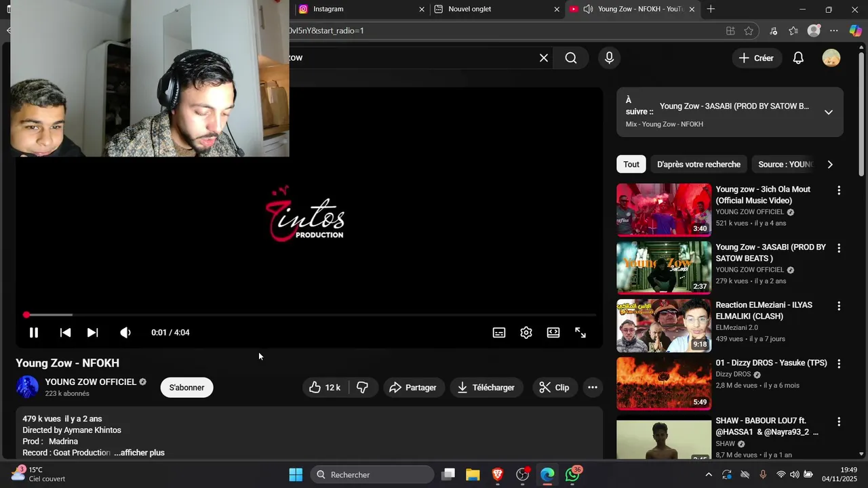Open 3ich Ola Mout video thumbnail
This screenshot has height=488, width=868.
pos(664,209)
